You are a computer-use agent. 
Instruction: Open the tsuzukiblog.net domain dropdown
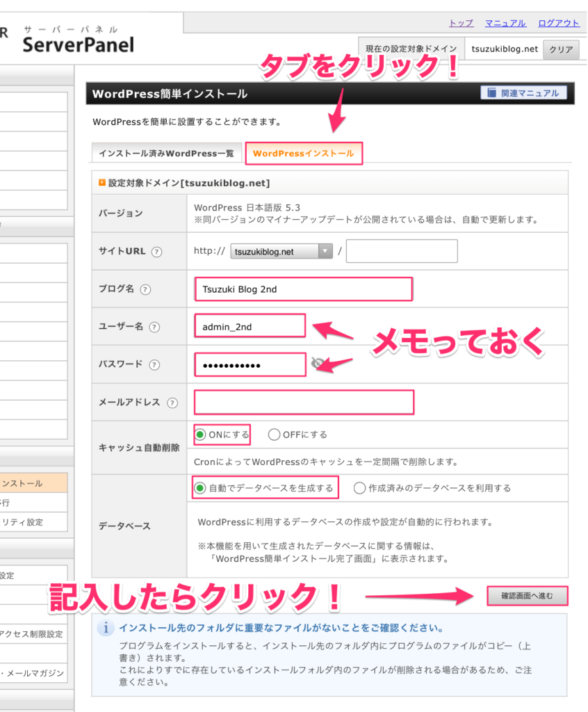tap(281, 251)
